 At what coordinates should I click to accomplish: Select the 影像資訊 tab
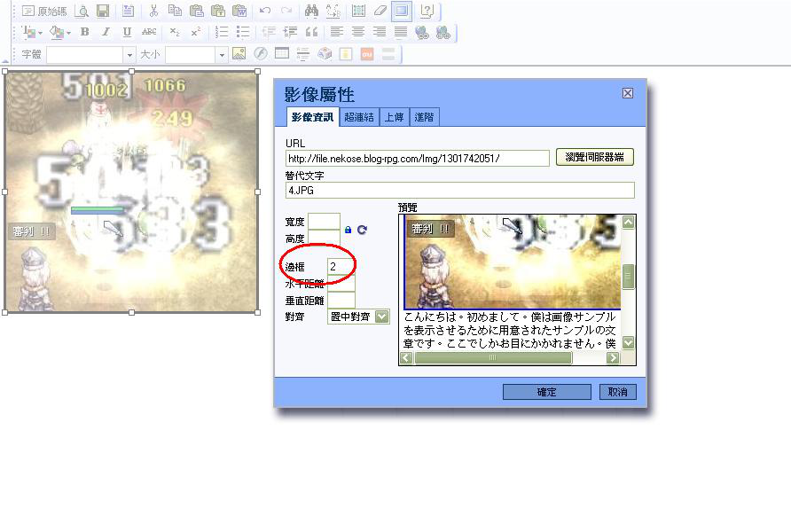[312, 117]
